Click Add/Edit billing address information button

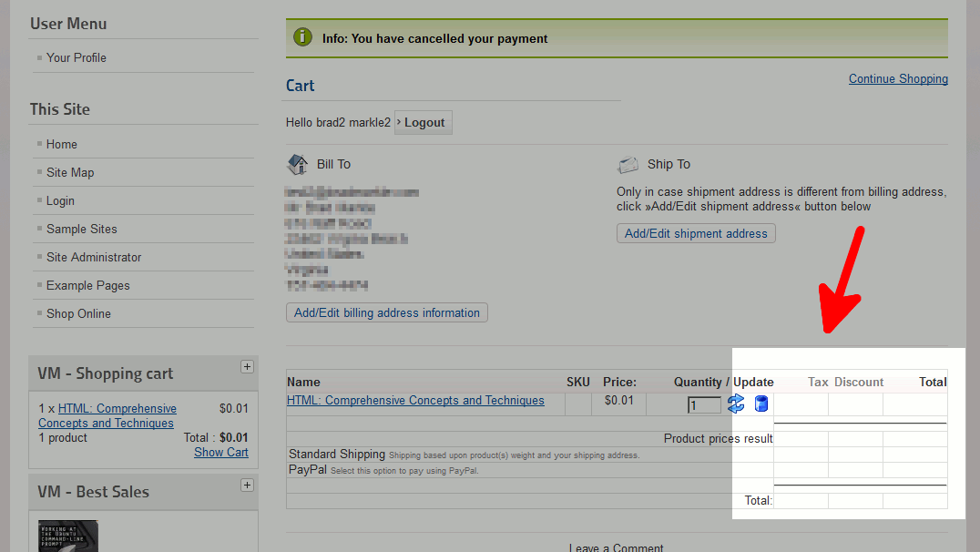point(387,312)
